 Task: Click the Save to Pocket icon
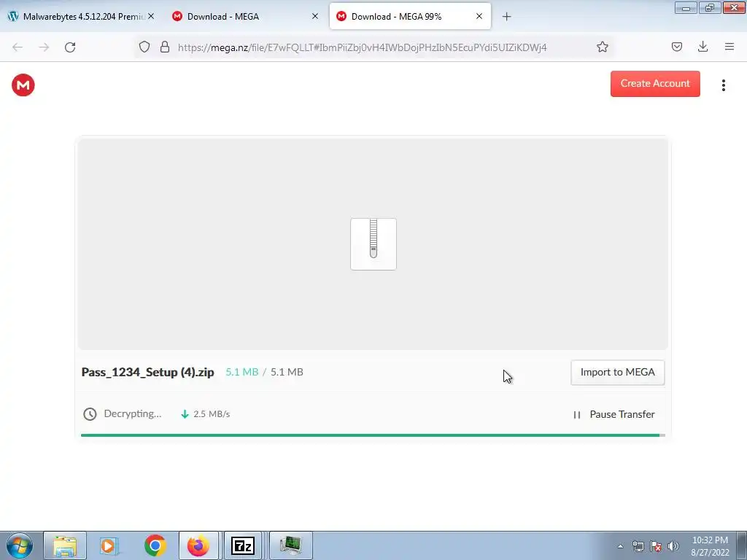(x=676, y=47)
